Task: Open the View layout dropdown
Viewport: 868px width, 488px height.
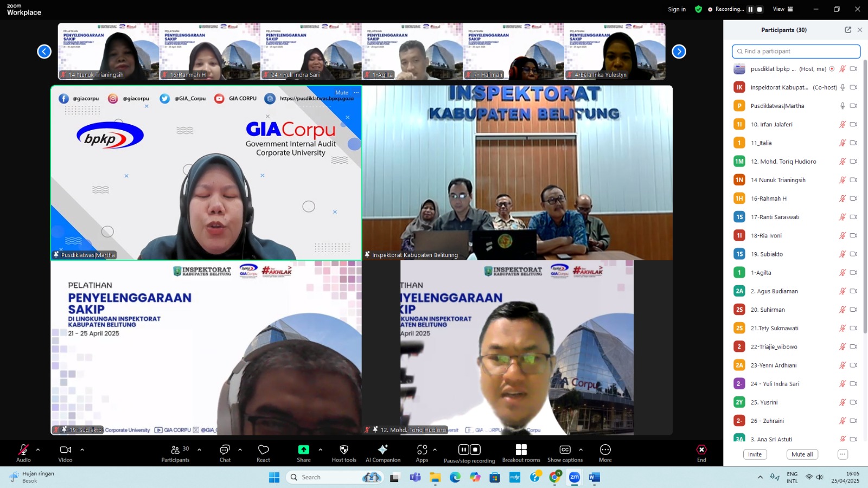Action: point(783,9)
